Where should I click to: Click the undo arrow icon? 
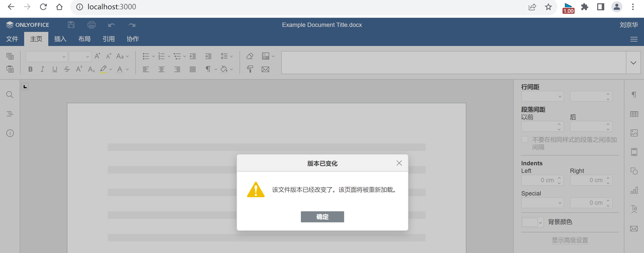coord(112,25)
